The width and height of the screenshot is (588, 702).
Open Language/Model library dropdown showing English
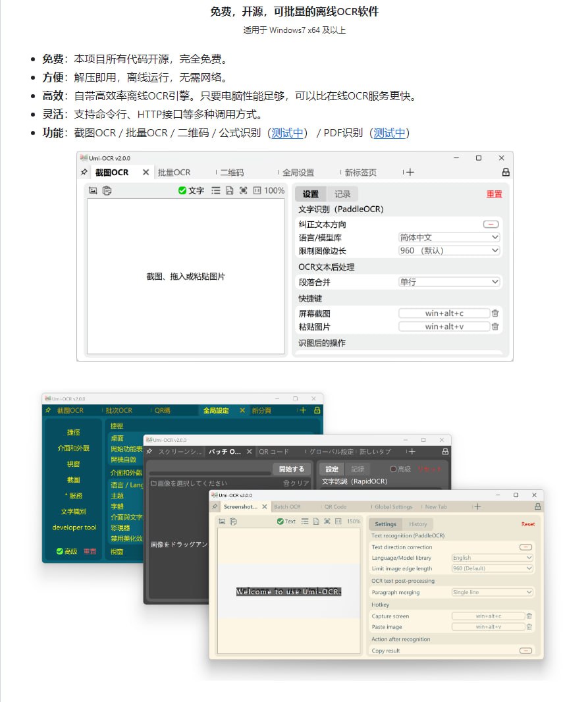tap(493, 557)
